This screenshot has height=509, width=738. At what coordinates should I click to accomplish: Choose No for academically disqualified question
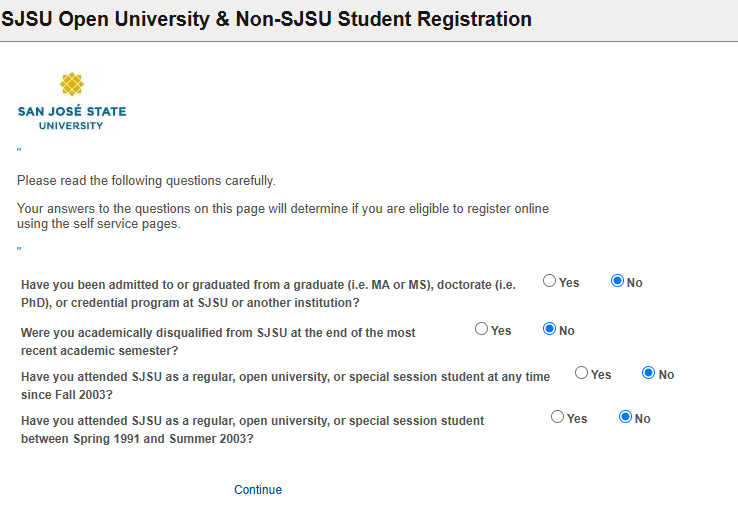click(549, 329)
